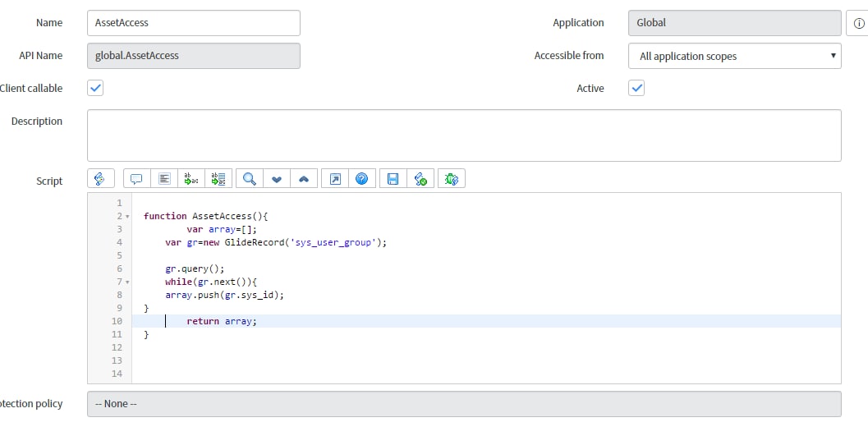Image resolution: width=868 pixels, height=436 pixels.
Task: Click the Find Next down-chevron icon
Action: pyautogui.click(x=277, y=179)
